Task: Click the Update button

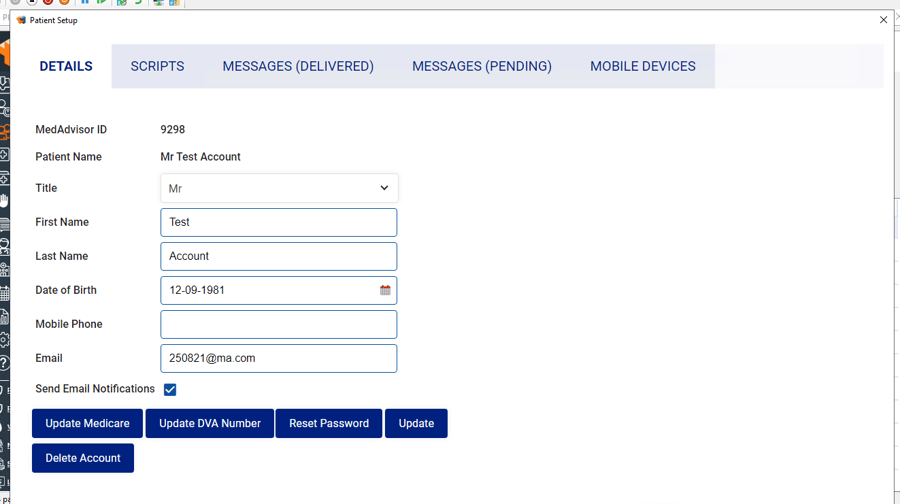Action: tap(416, 424)
